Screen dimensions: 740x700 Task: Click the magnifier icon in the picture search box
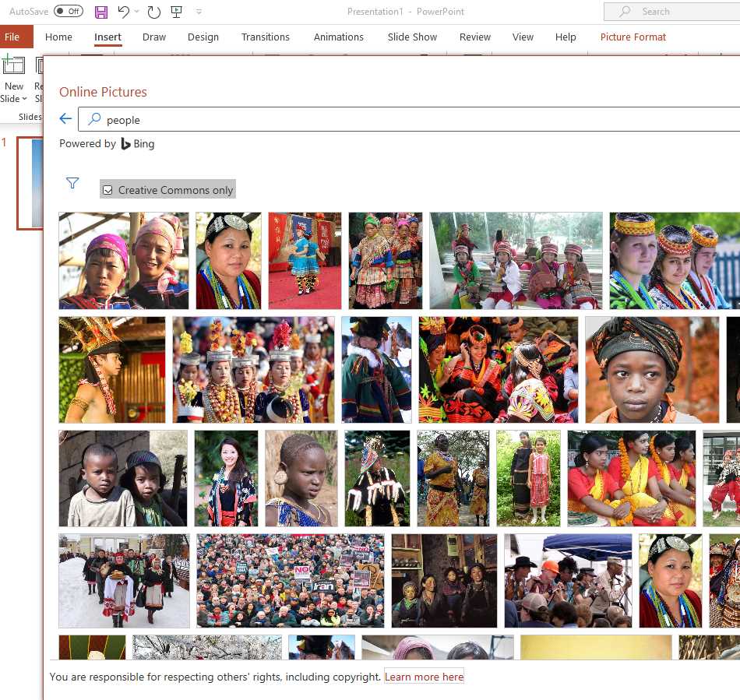click(93, 119)
